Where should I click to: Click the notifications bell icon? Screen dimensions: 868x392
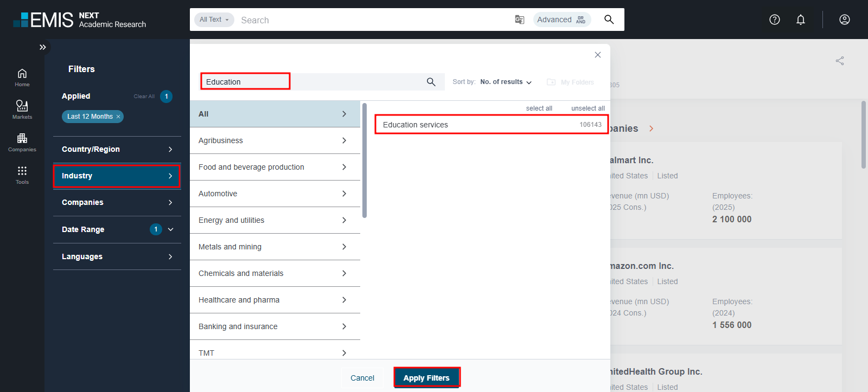click(x=800, y=20)
